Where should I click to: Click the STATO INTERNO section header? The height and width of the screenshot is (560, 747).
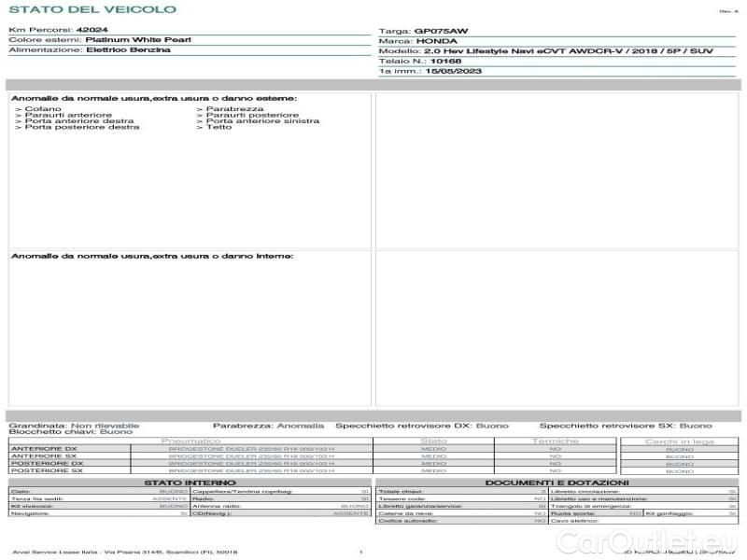(x=190, y=483)
